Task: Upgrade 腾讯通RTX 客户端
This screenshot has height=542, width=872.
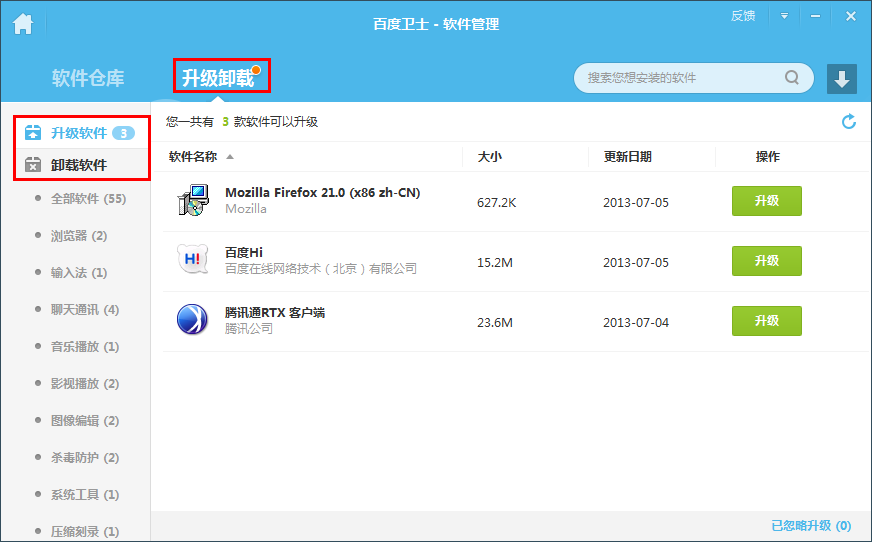Action: [x=766, y=321]
